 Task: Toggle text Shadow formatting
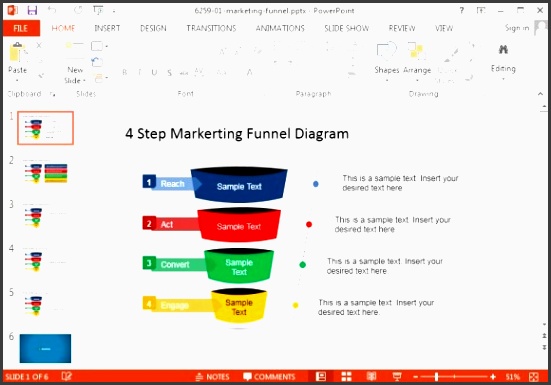pos(169,73)
